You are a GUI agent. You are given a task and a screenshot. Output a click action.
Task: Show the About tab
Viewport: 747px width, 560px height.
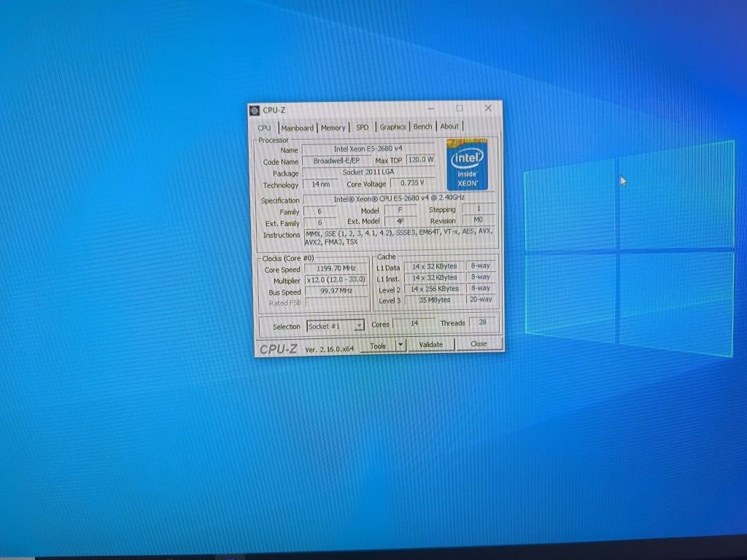pos(449,126)
